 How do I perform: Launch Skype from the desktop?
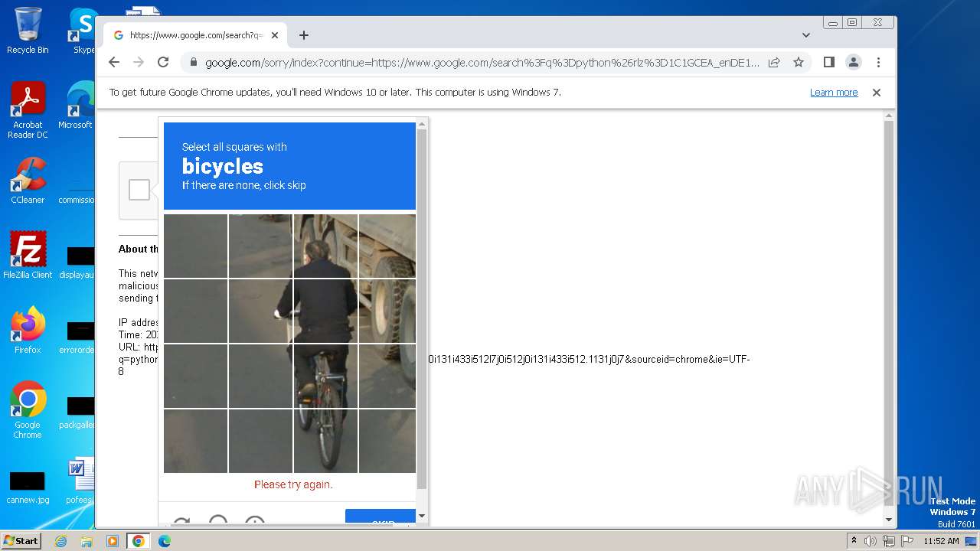pos(83,31)
